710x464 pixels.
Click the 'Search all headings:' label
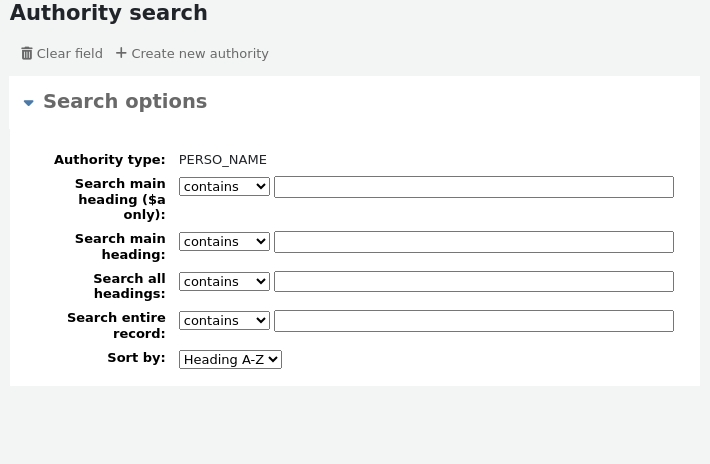pos(129,286)
